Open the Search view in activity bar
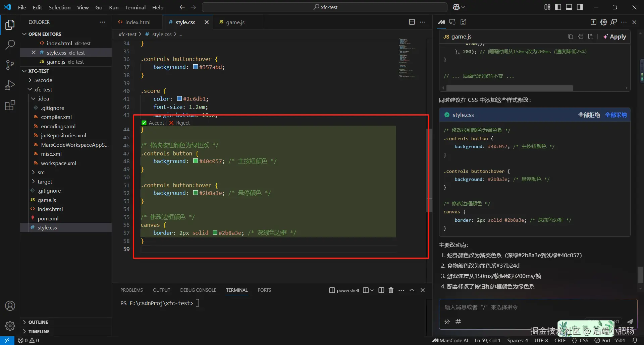The image size is (644, 345). click(10, 45)
